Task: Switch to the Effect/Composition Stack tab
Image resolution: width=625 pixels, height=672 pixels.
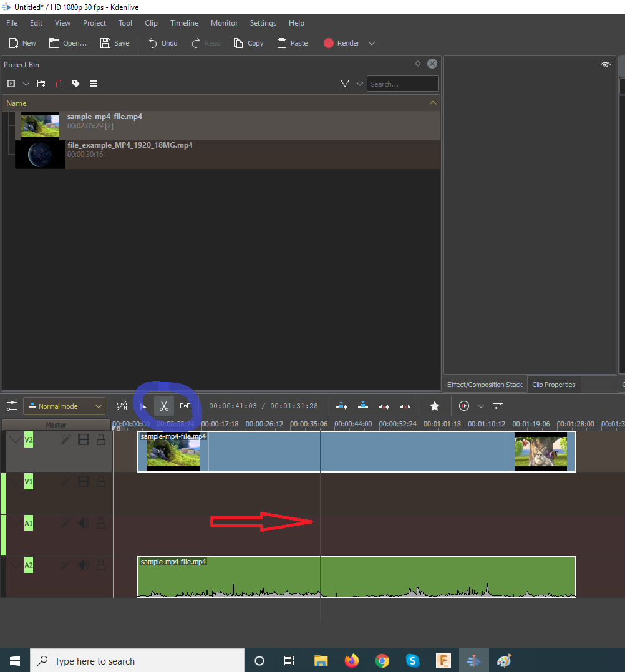Action: point(485,385)
